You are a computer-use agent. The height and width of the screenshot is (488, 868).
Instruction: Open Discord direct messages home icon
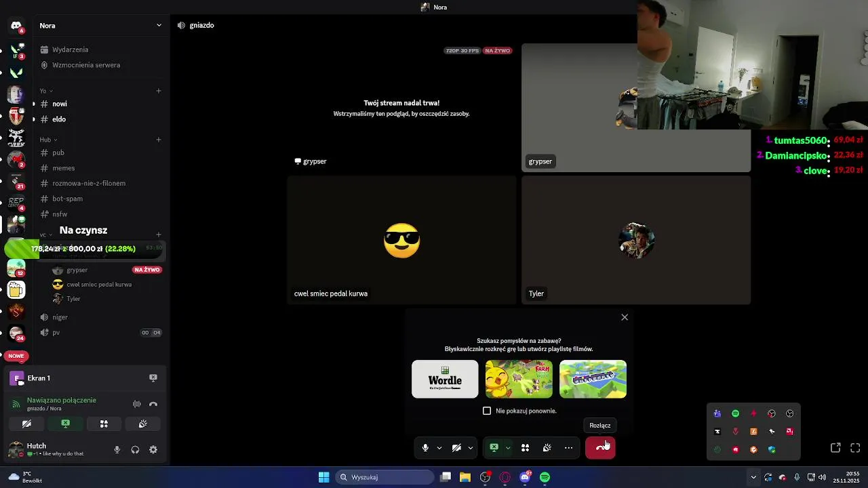tap(16, 26)
